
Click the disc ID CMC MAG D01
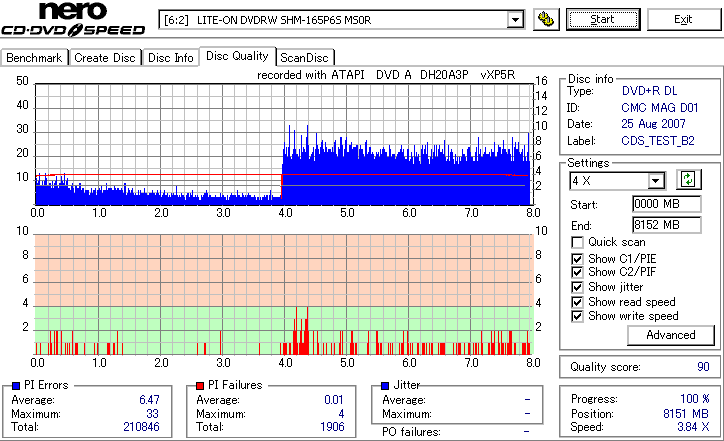659,108
